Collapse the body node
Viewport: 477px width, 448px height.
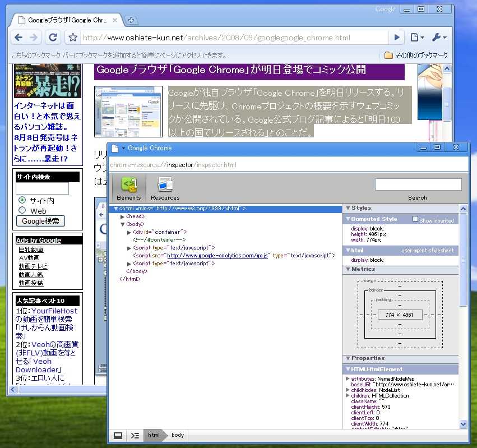click(x=123, y=224)
